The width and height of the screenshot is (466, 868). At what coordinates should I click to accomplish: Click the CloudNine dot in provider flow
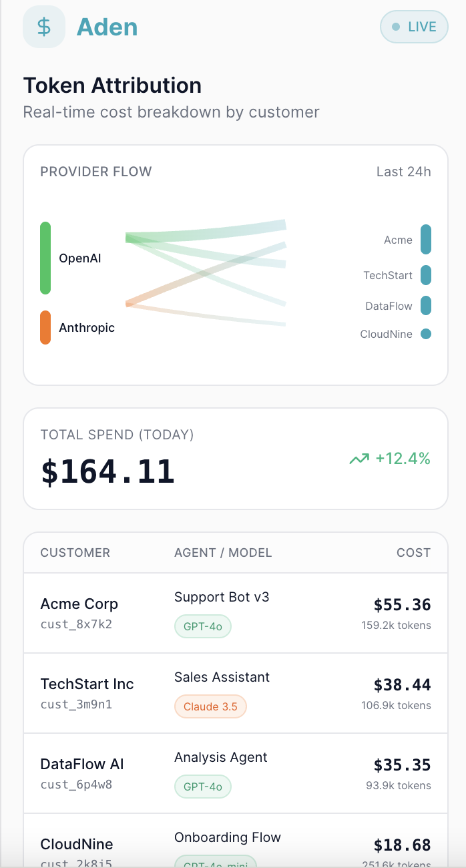click(x=426, y=334)
